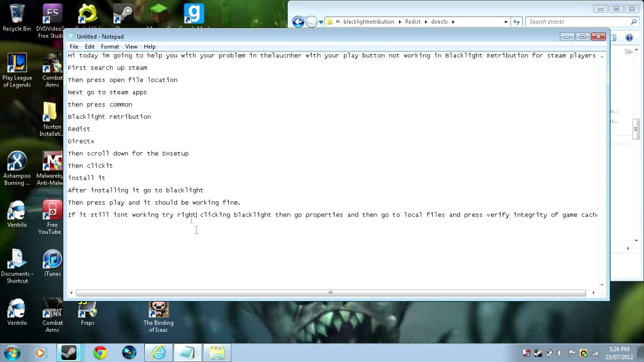
Task: Click Back arrow in Explorer window
Action: (x=298, y=22)
